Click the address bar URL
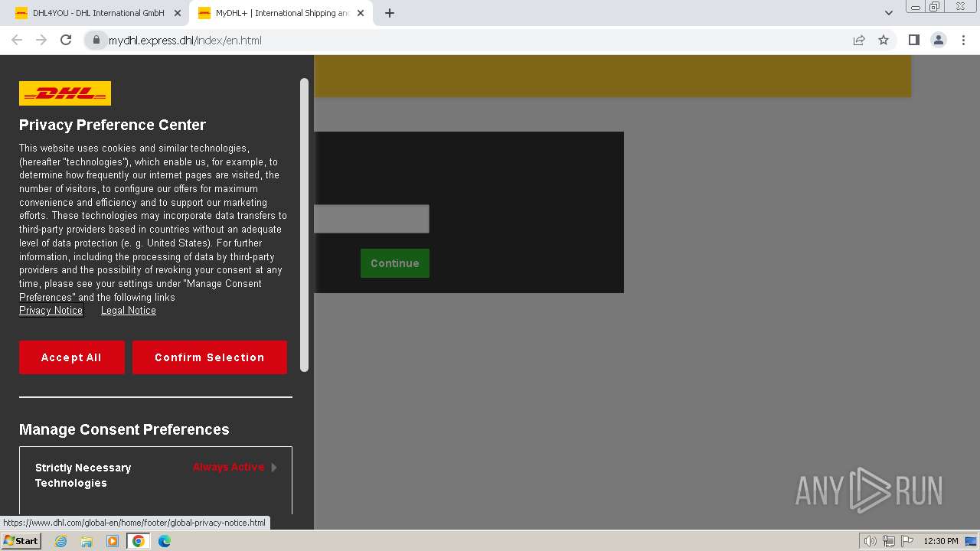 point(185,40)
